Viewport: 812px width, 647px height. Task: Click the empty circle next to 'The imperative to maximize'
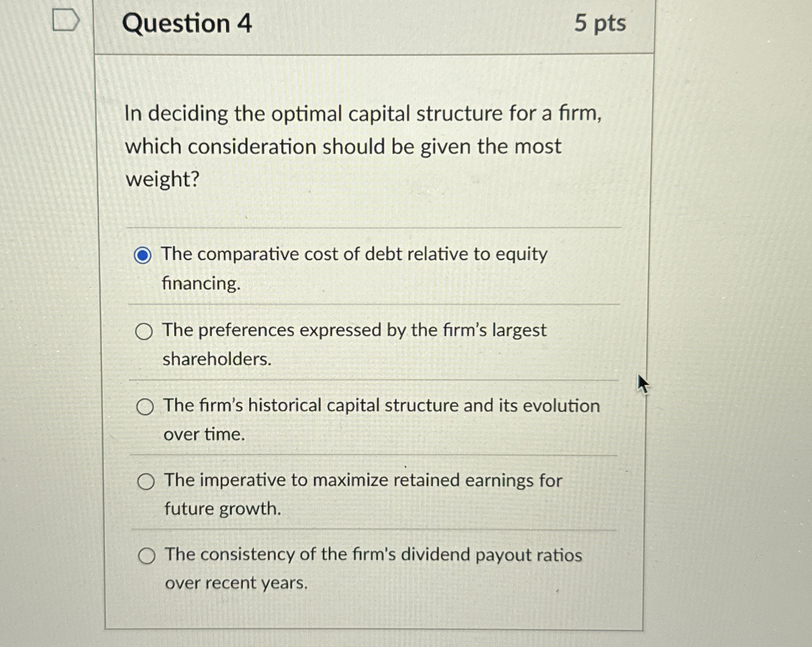[x=147, y=482]
